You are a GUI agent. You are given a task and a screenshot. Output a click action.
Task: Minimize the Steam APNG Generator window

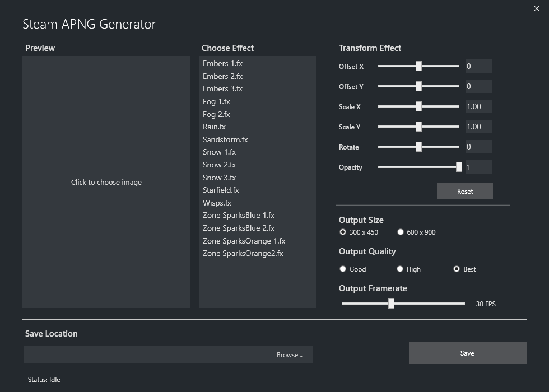click(486, 8)
